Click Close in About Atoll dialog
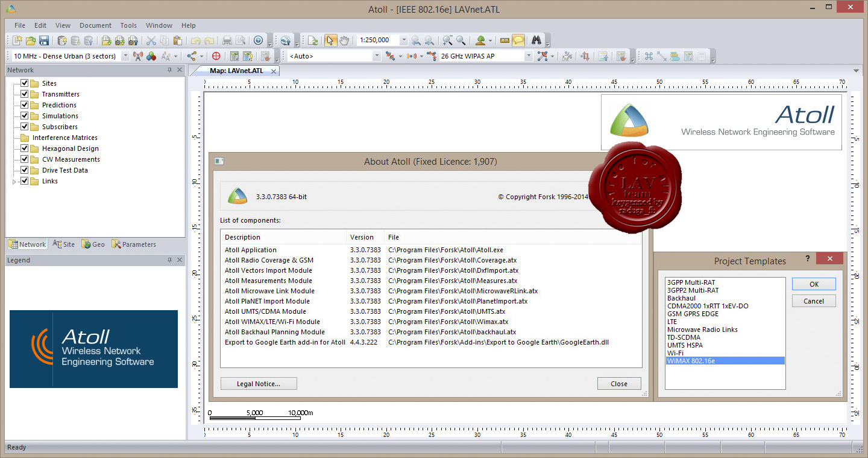The width and height of the screenshot is (868, 458). 619,384
